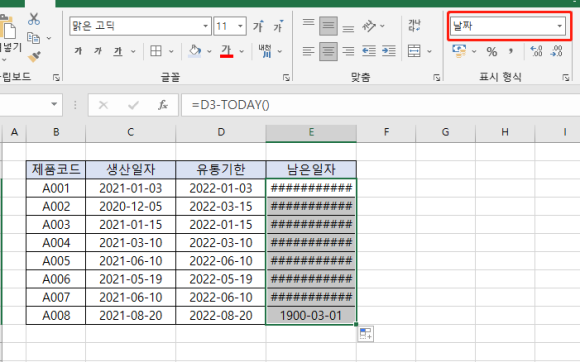
Task: Click the phonetic guide 내천 icon
Action: coord(265,51)
